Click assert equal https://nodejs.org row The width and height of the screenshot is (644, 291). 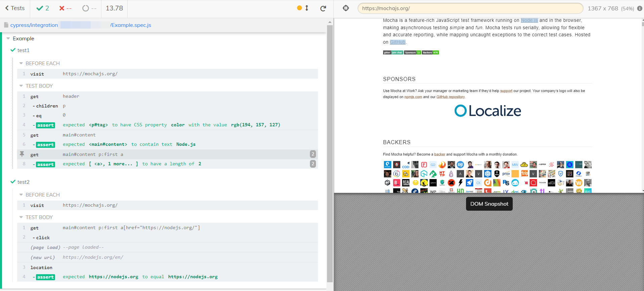[168, 277]
